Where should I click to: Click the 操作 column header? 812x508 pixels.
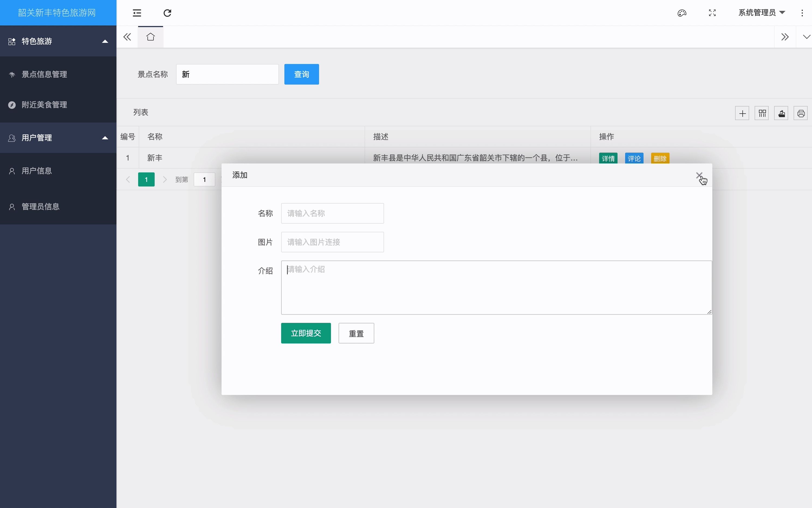pos(701,137)
